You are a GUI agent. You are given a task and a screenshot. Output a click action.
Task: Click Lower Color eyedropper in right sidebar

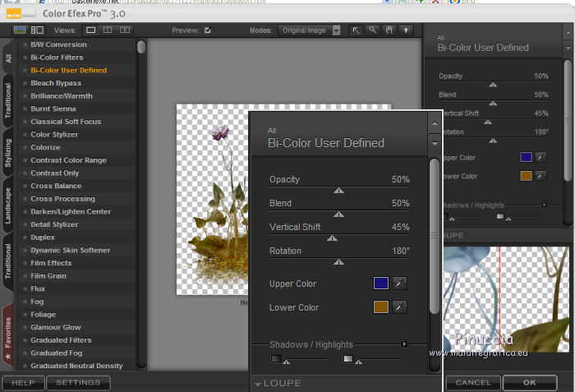tap(540, 176)
